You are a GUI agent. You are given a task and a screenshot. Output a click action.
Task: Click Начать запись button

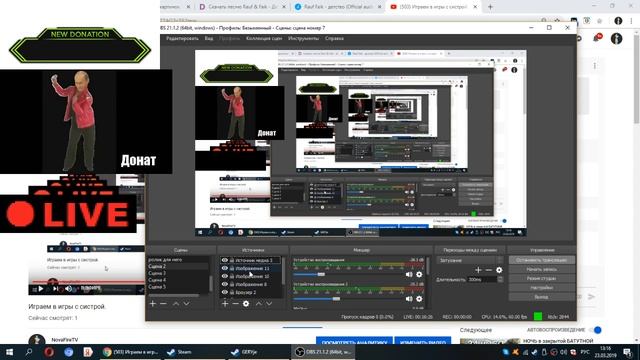pyautogui.click(x=542, y=269)
